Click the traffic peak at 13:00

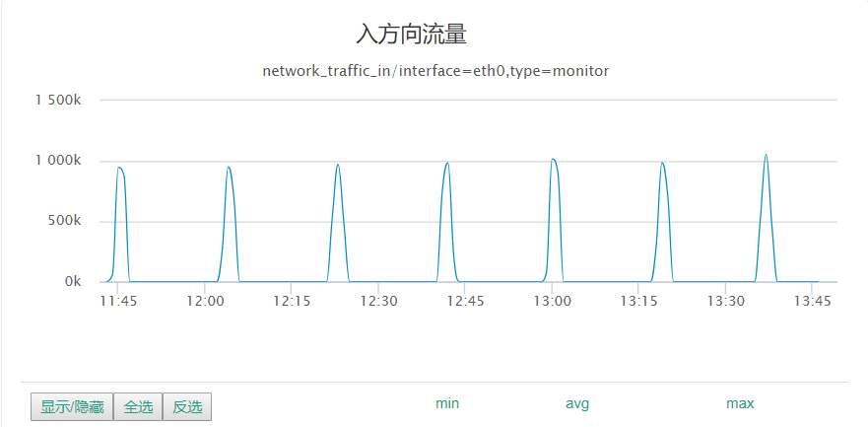(553, 160)
